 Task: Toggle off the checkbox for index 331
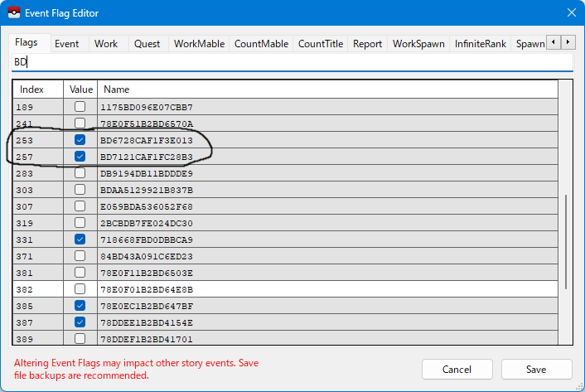pos(80,240)
